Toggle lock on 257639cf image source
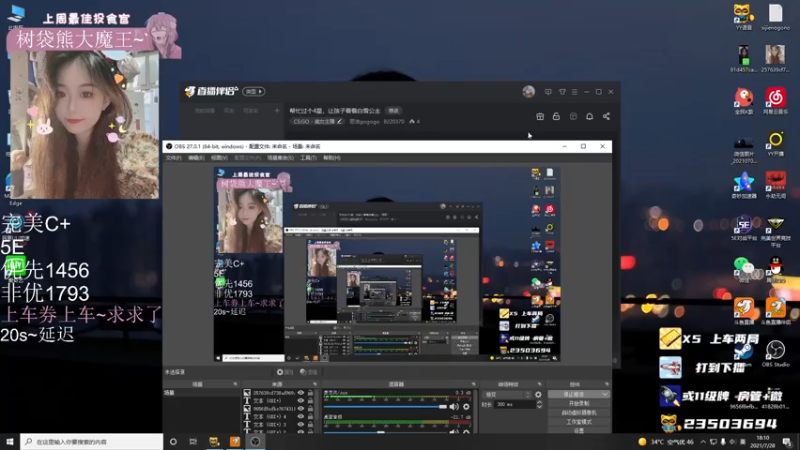The height and width of the screenshot is (450, 800). point(310,393)
